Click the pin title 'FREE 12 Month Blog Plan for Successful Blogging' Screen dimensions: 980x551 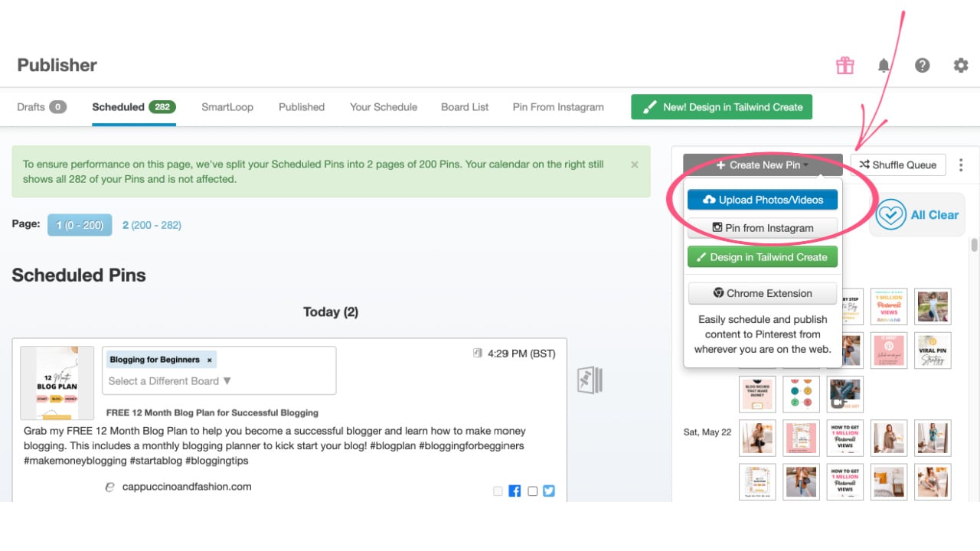point(212,412)
